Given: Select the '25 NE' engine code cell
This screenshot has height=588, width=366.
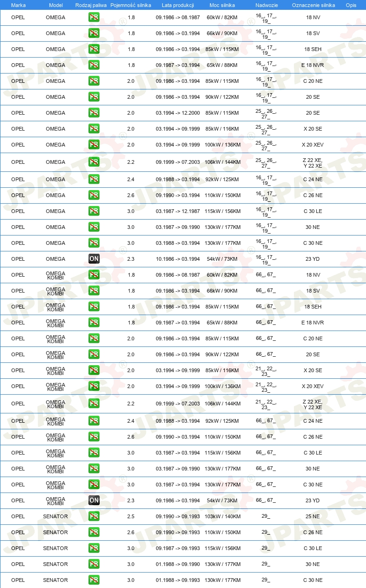Looking at the screenshot, I should [313, 516].
